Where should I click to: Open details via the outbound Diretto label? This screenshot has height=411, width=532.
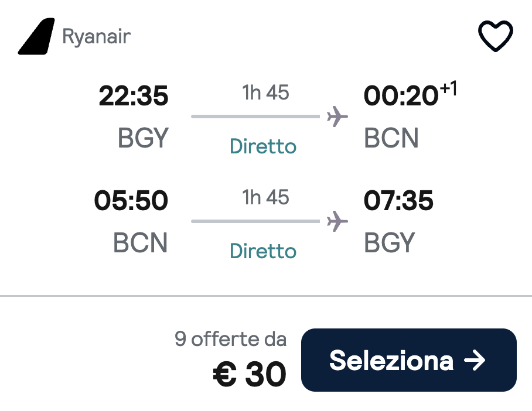pos(262,146)
